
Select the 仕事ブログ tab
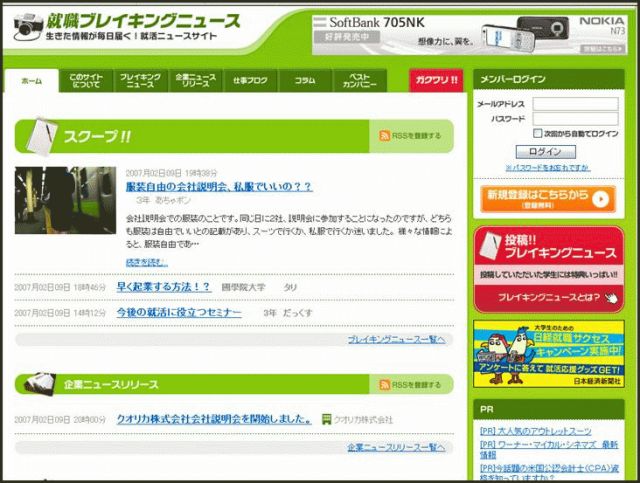point(250,81)
